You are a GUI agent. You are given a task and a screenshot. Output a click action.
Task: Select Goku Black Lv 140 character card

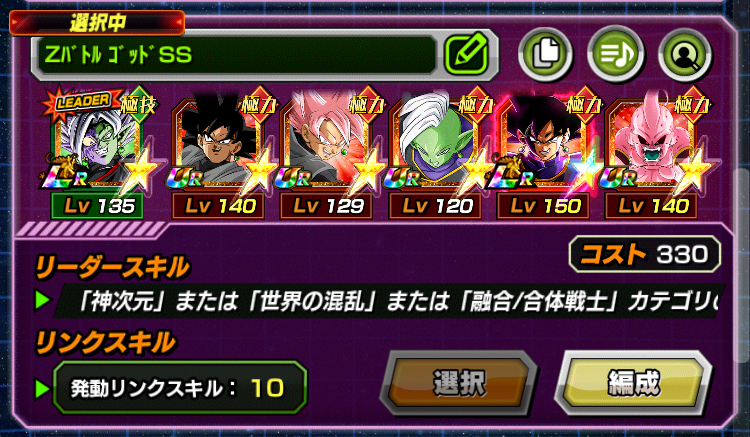tap(218, 153)
